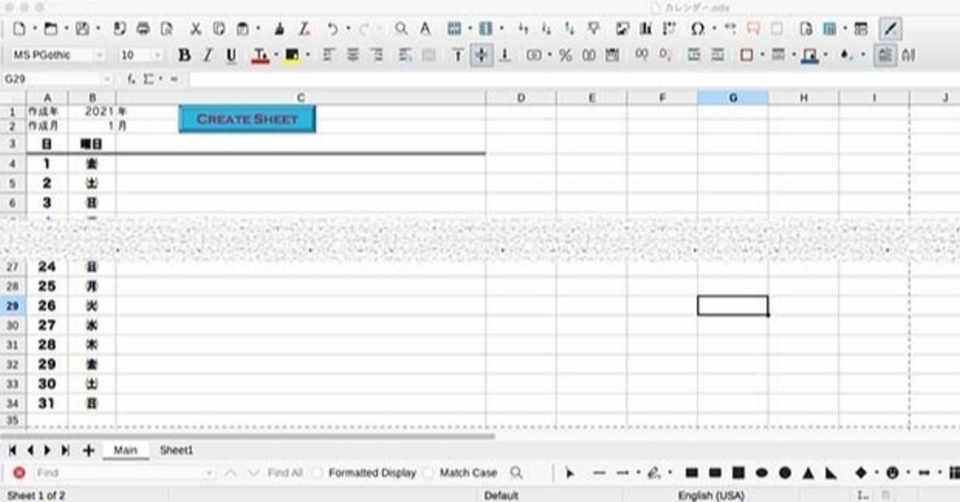
Task: Copy selection with Copy icon
Action: tap(219, 29)
